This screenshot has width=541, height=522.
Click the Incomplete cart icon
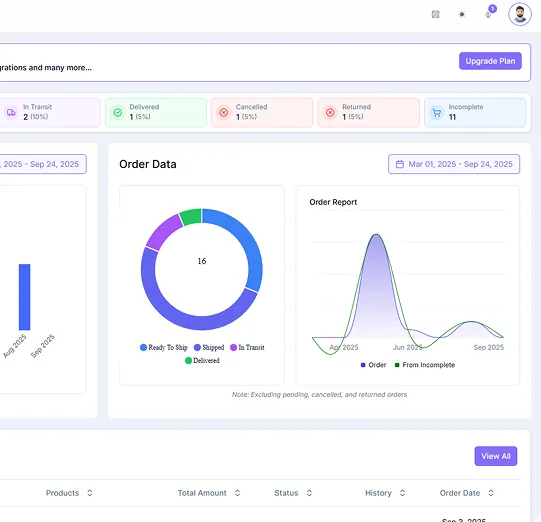(437, 112)
